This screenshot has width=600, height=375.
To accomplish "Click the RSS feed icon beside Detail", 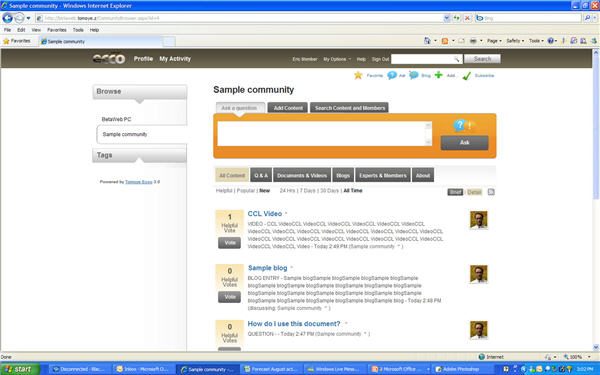I will (x=491, y=192).
